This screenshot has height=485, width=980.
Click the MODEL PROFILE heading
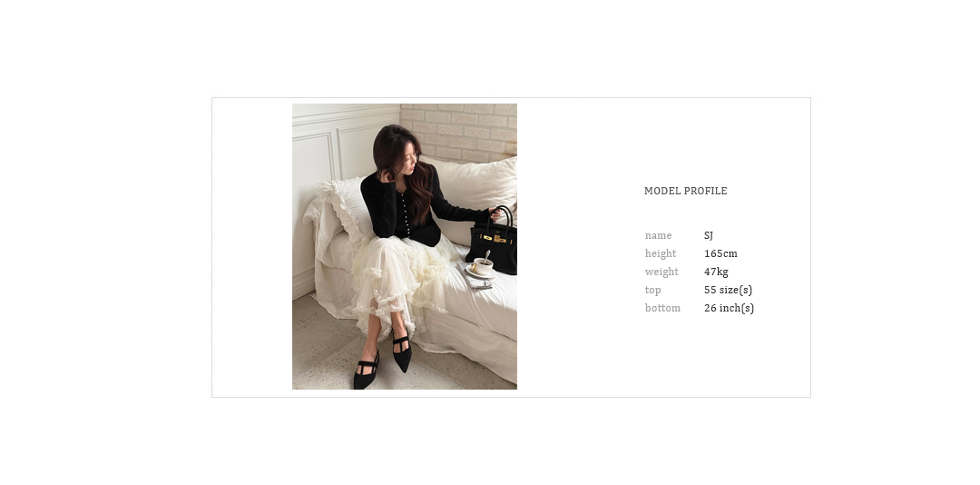686,191
